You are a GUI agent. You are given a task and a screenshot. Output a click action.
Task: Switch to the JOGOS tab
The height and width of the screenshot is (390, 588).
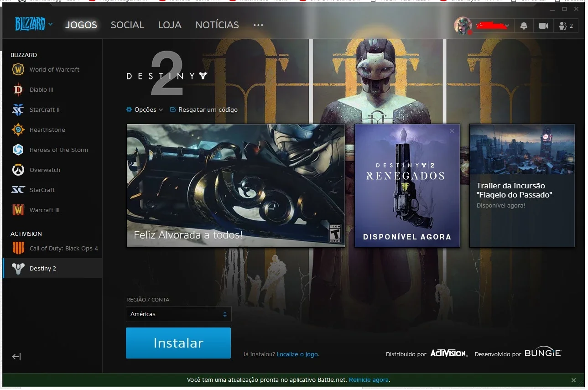click(x=81, y=25)
